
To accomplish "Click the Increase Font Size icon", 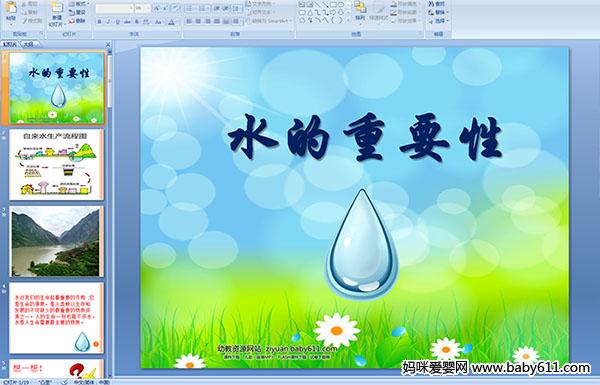I will (157, 8).
